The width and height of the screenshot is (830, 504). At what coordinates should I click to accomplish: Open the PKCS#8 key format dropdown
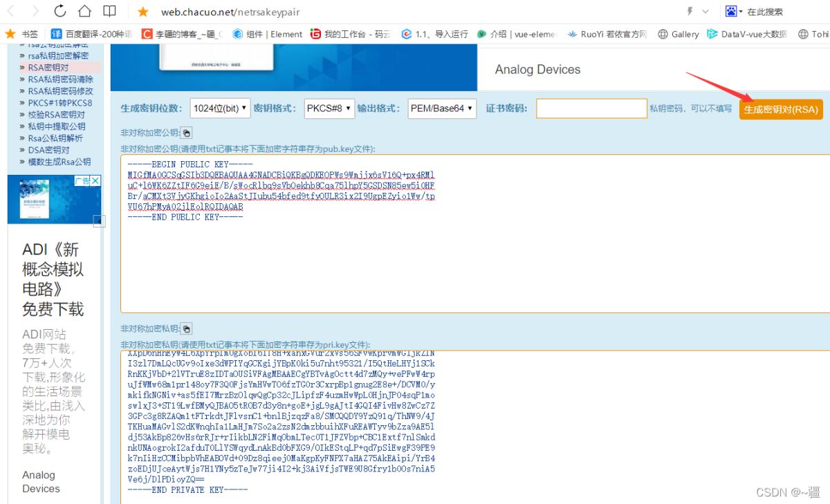coord(329,109)
